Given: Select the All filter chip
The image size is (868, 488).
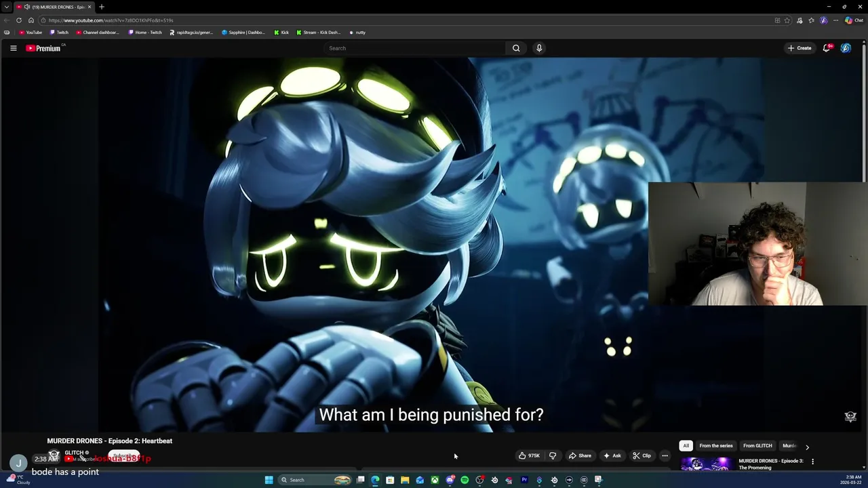Looking at the screenshot, I should tap(686, 446).
